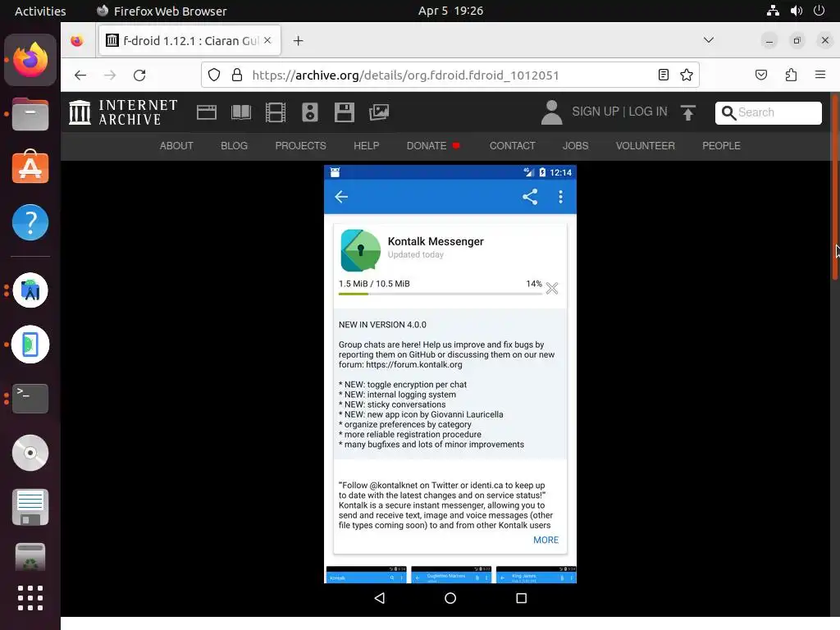Select the f-droid 1.12.1 browser tab
This screenshot has width=840, height=630.
coord(189,41)
